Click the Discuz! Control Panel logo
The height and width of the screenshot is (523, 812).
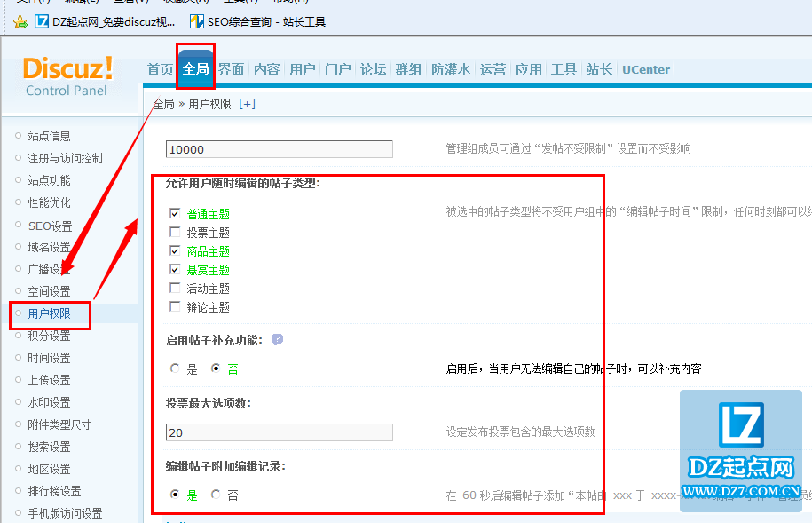click(67, 76)
